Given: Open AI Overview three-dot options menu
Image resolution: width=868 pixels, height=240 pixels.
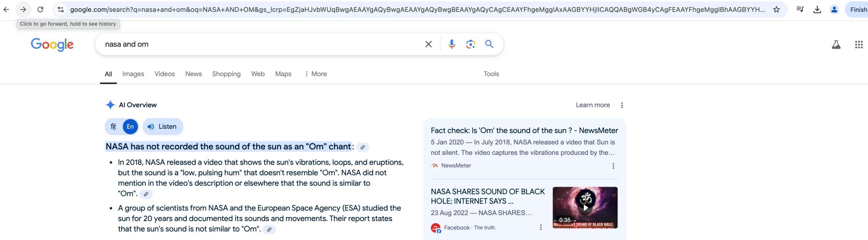Looking at the screenshot, I should [622, 105].
